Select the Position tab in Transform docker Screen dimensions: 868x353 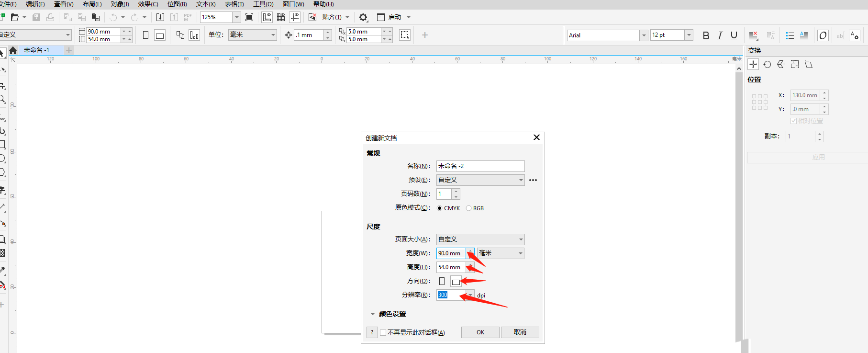(x=753, y=64)
